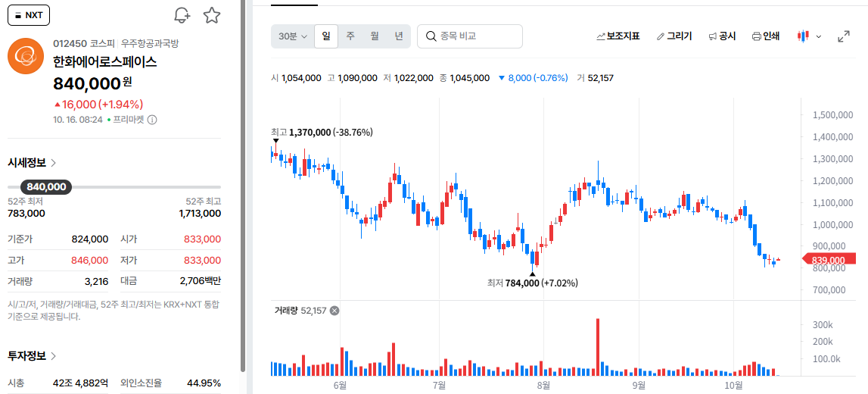868x394 pixels.
Task: Select the 월 monthly chart tab
Action: [x=375, y=36]
